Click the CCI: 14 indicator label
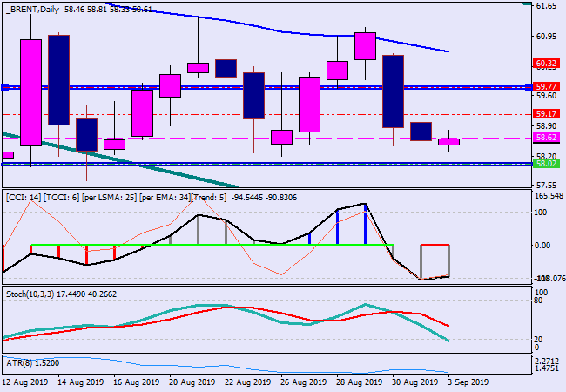This screenshot has width=566, height=392. click(x=26, y=198)
